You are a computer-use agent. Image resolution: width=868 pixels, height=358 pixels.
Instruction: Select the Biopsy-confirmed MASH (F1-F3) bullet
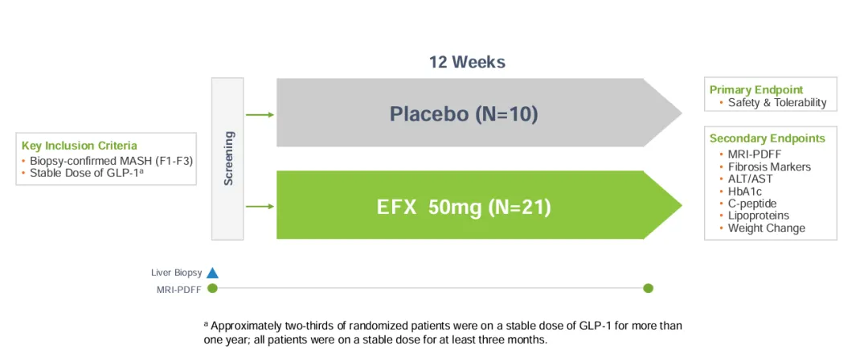pos(111,160)
